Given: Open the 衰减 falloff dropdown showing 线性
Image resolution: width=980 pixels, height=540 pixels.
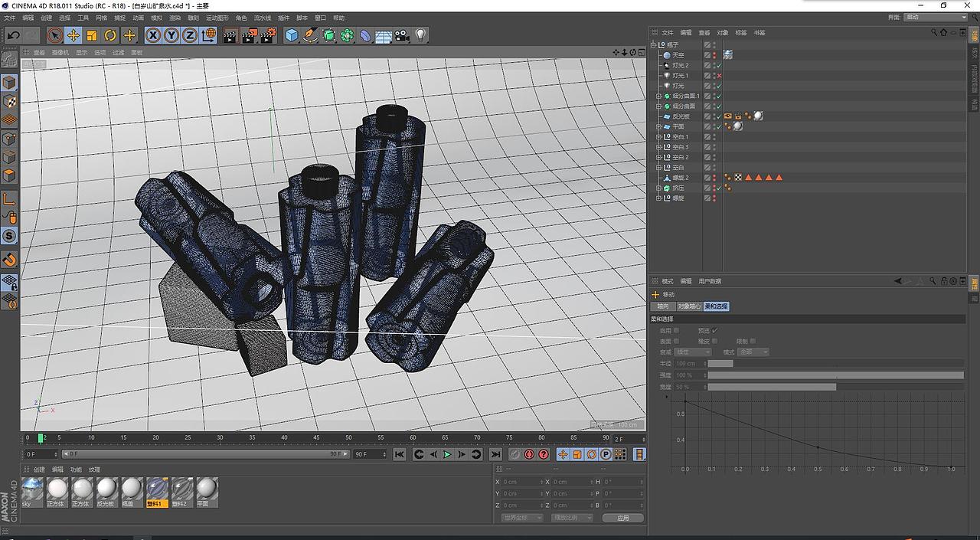Looking at the screenshot, I should point(693,352).
